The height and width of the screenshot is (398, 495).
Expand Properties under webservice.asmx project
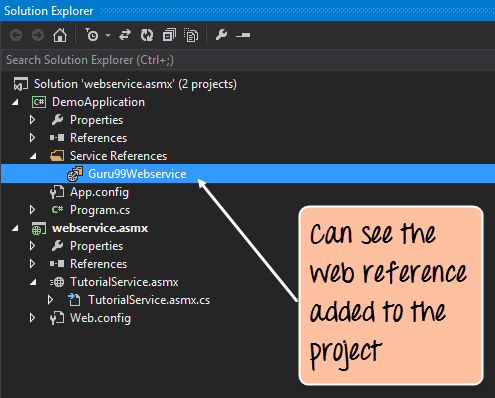(32, 246)
